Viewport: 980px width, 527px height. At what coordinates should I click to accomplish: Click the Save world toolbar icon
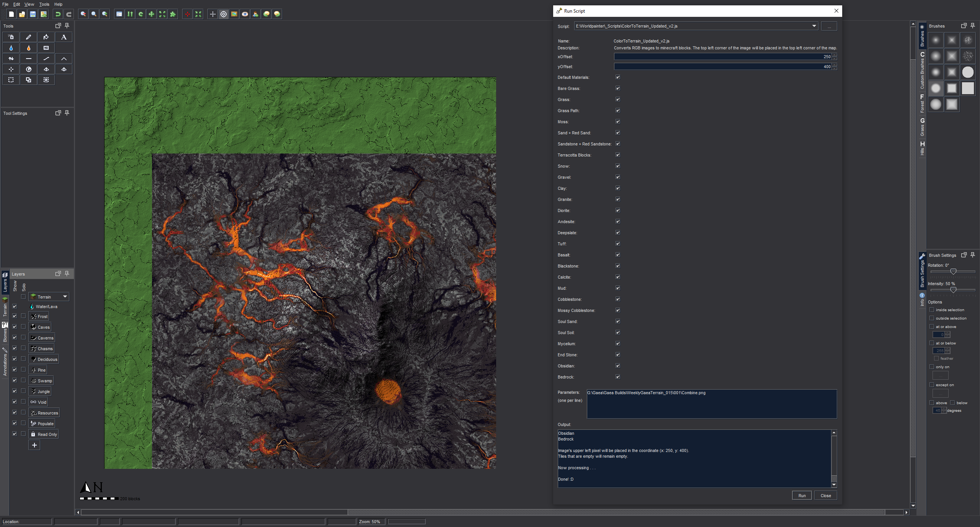33,14
